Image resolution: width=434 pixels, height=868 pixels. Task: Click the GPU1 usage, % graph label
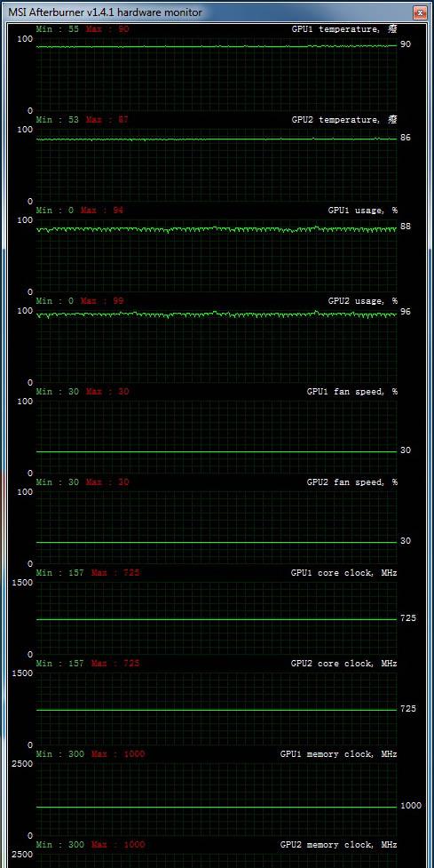click(x=363, y=211)
